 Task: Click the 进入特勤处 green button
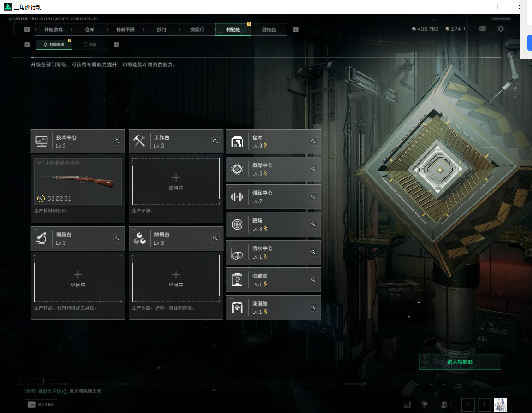(x=460, y=362)
